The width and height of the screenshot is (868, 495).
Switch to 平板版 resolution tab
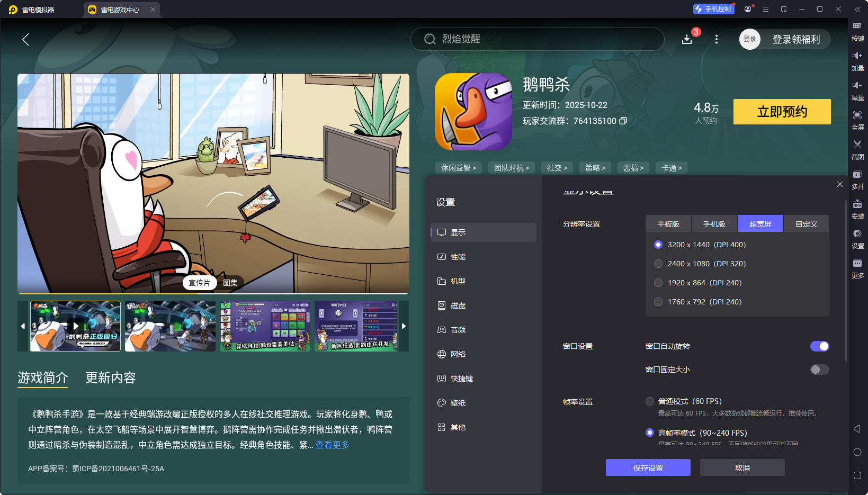point(668,224)
